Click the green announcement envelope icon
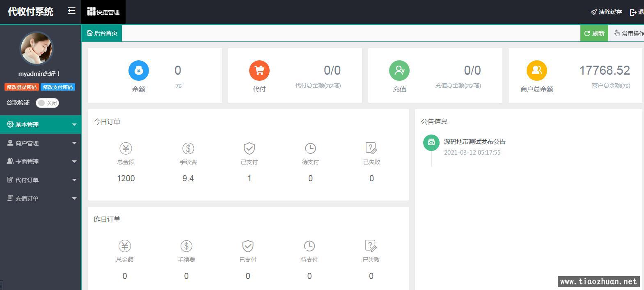The height and width of the screenshot is (290, 644). (x=431, y=142)
